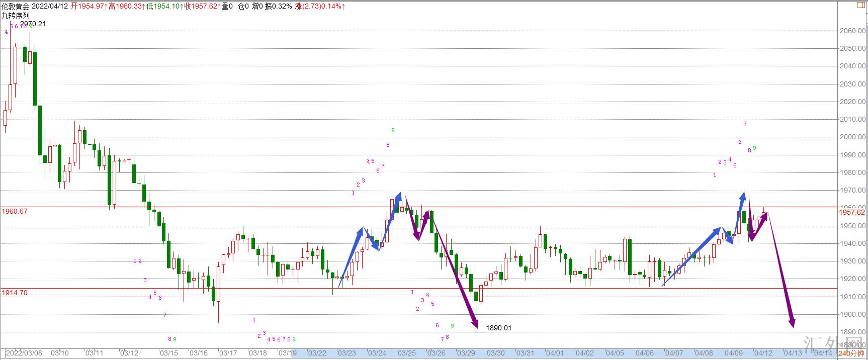Click the 04/01 date on the time axis

click(555, 353)
